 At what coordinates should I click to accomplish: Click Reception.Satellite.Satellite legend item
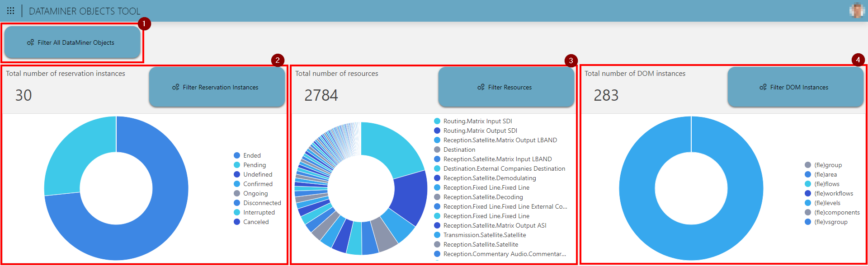(476, 244)
